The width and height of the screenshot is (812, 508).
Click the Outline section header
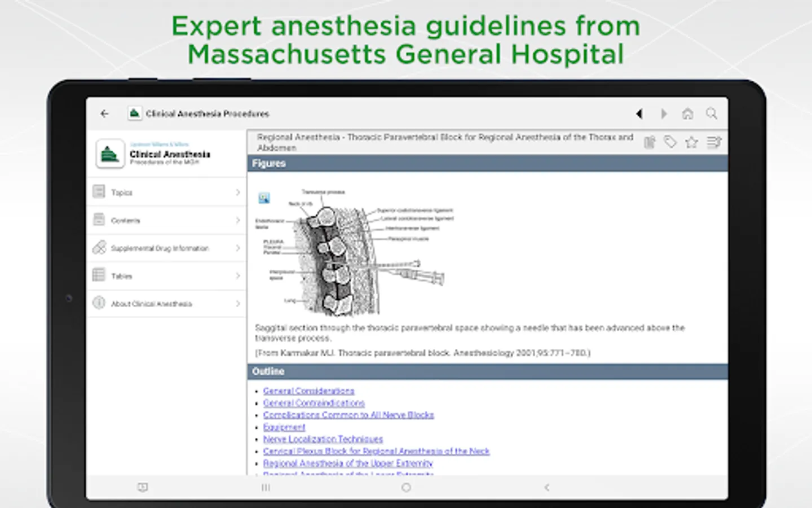point(487,371)
